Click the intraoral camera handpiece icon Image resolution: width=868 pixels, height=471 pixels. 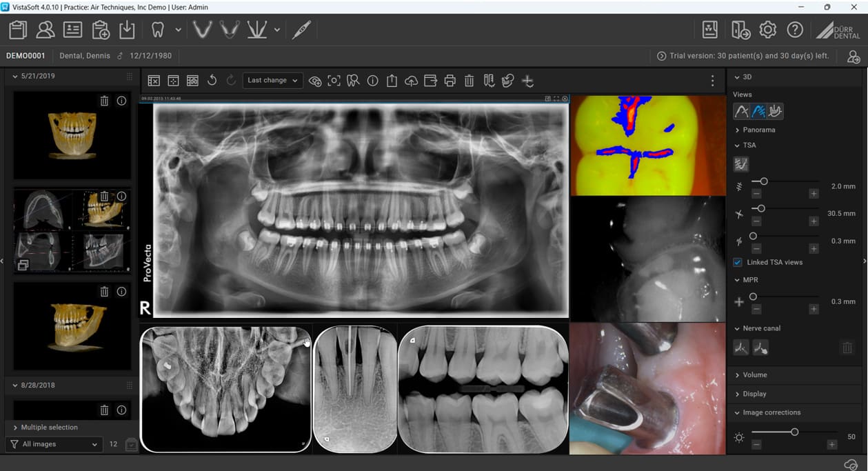point(301,30)
